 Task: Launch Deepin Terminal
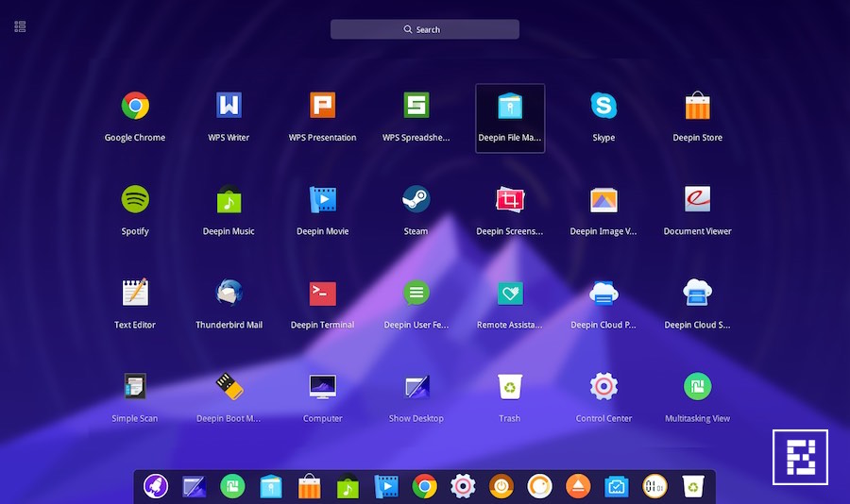tap(323, 294)
